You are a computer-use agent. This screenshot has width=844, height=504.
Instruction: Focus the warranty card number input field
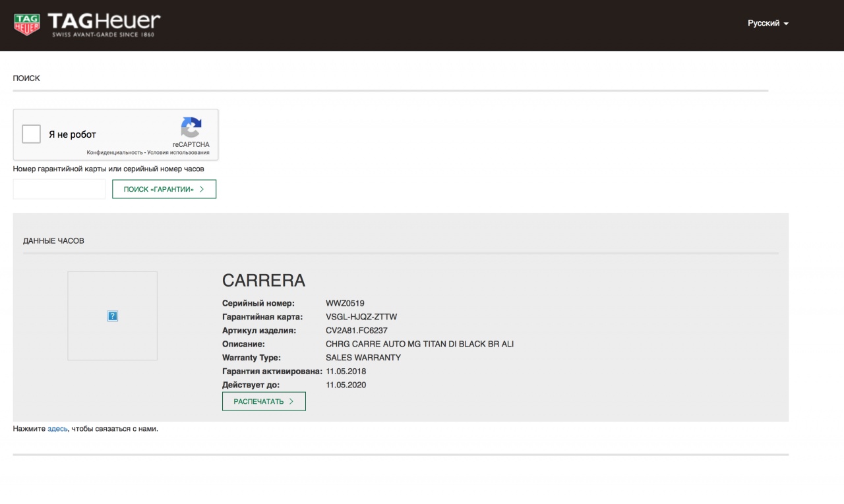59,189
